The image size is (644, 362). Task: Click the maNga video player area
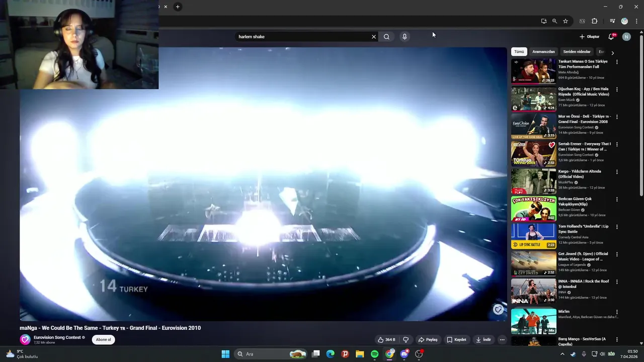coord(263,184)
